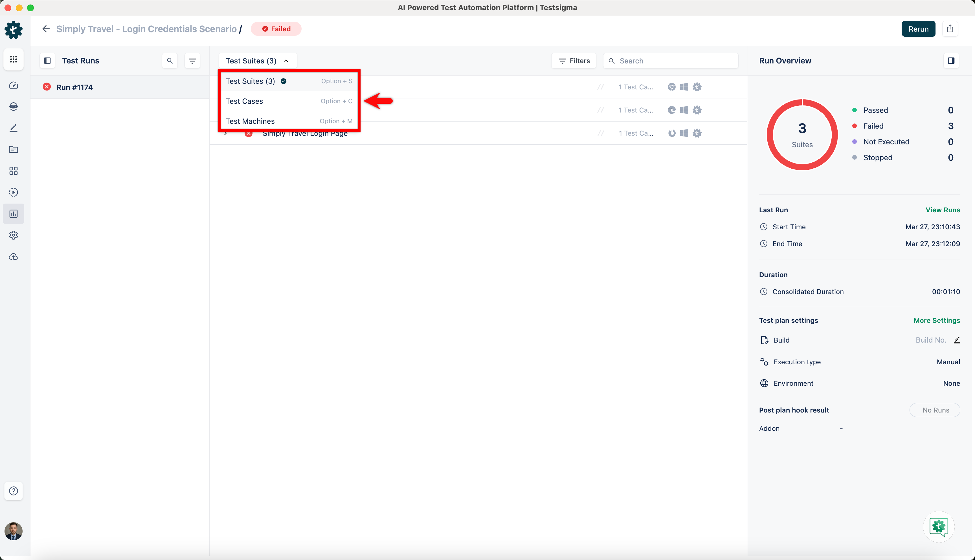Open the filter icon next to Test Runs search
The image size is (975, 560).
192,60
